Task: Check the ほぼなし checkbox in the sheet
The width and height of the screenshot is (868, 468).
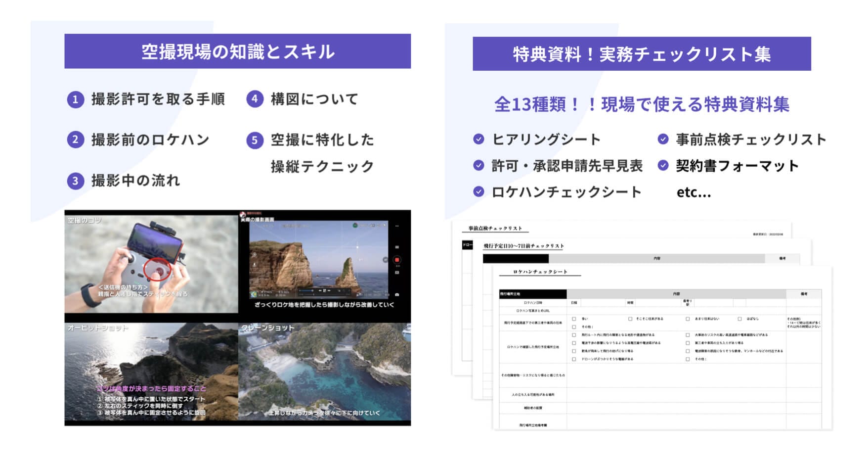Action: [739, 319]
